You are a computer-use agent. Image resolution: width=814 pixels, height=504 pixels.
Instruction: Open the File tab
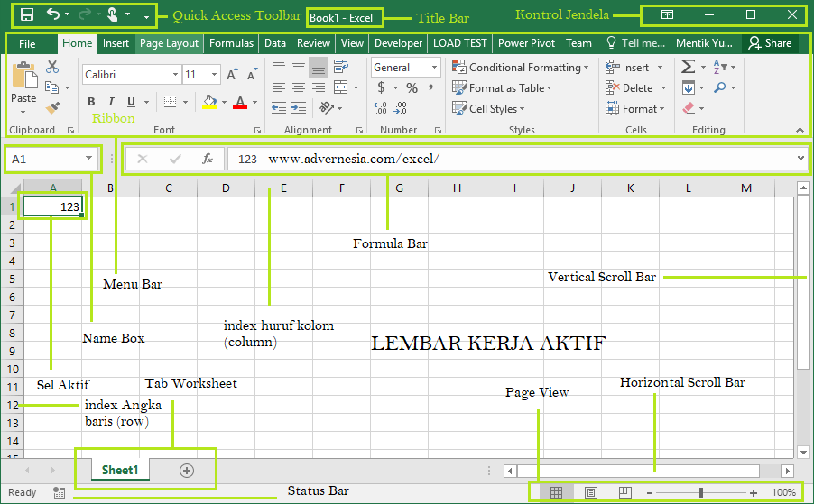coord(27,43)
